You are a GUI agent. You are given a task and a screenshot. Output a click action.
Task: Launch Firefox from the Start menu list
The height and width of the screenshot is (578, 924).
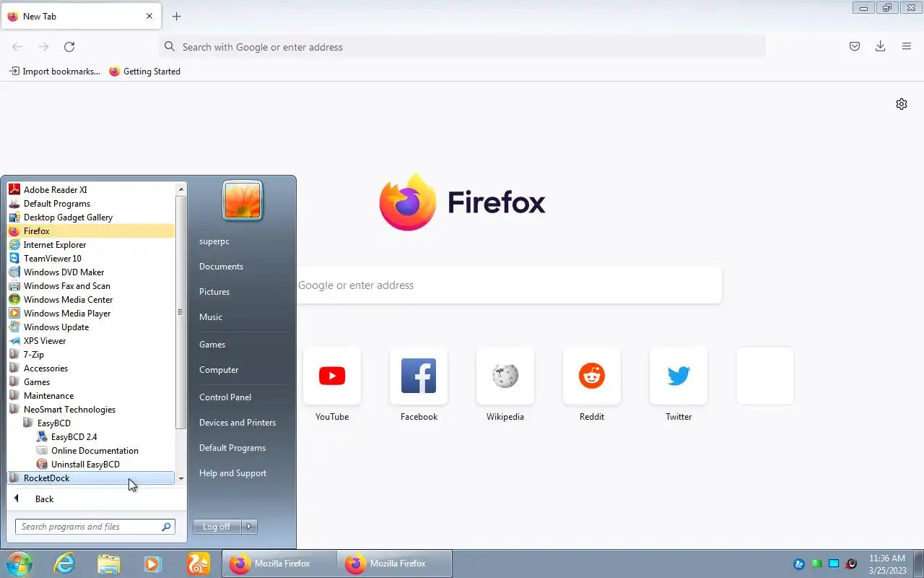coord(91,231)
